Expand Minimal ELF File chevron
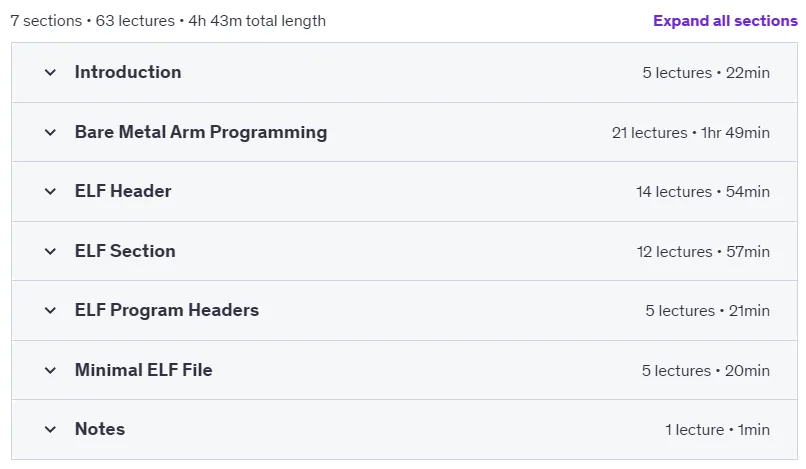This screenshot has height=469, width=806. coord(50,370)
